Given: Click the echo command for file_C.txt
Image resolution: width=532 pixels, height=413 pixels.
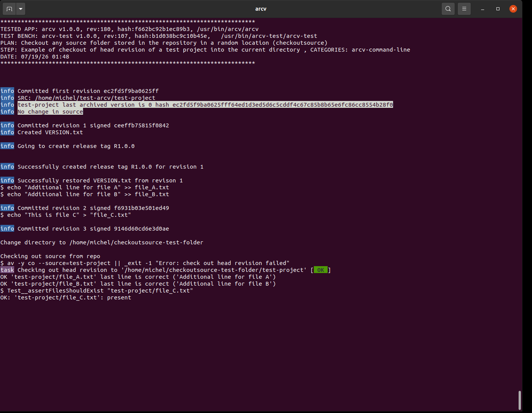Looking at the screenshot, I should click(x=66, y=215).
